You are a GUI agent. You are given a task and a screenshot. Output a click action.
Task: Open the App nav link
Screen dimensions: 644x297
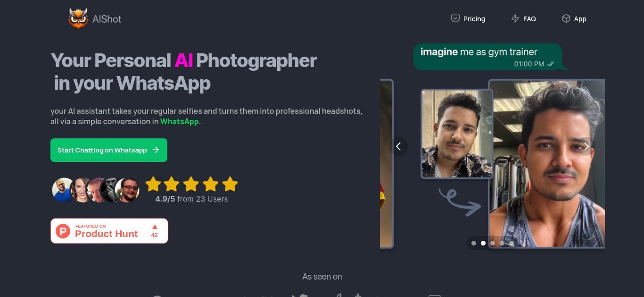coord(574,19)
